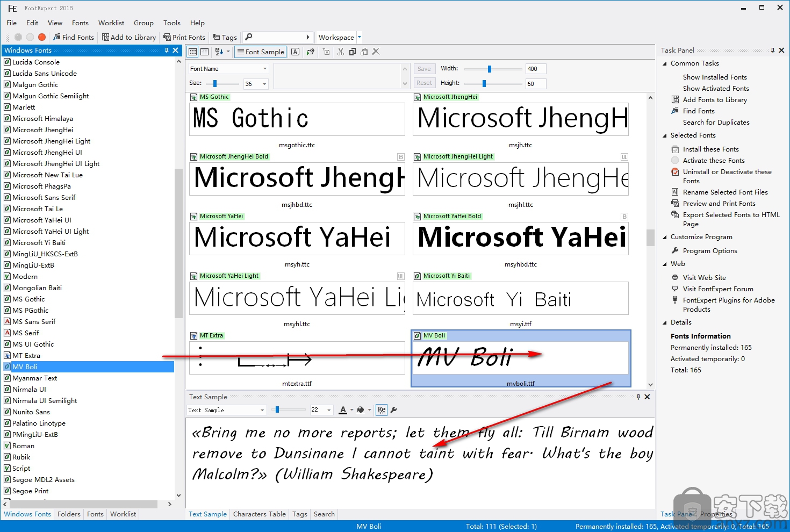Click the copy icon in the view toolbar

(353, 52)
